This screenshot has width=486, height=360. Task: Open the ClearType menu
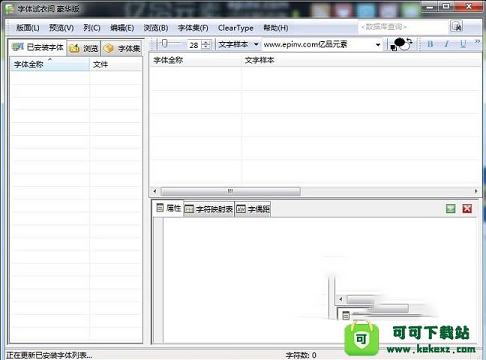coord(236,28)
